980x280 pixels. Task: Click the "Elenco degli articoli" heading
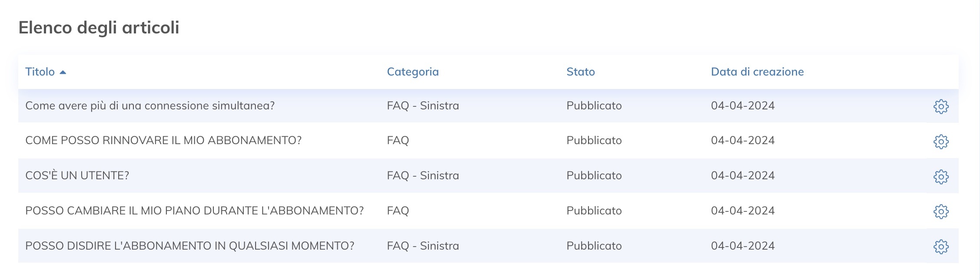99,28
